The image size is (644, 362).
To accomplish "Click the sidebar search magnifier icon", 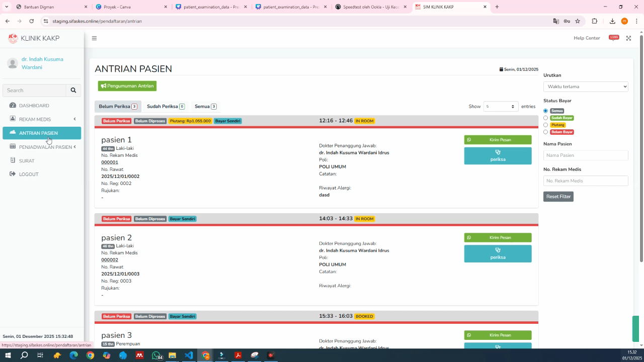I will (x=73, y=90).
